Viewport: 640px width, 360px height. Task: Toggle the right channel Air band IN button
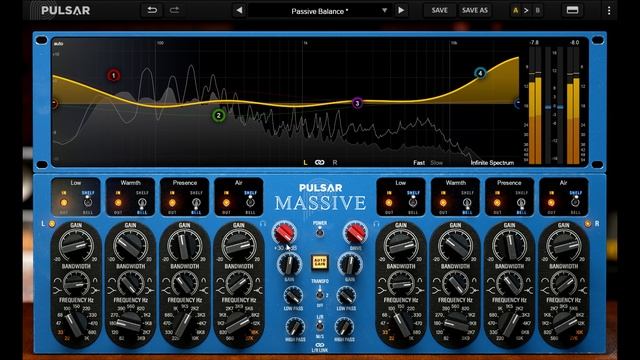(x=551, y=202)
